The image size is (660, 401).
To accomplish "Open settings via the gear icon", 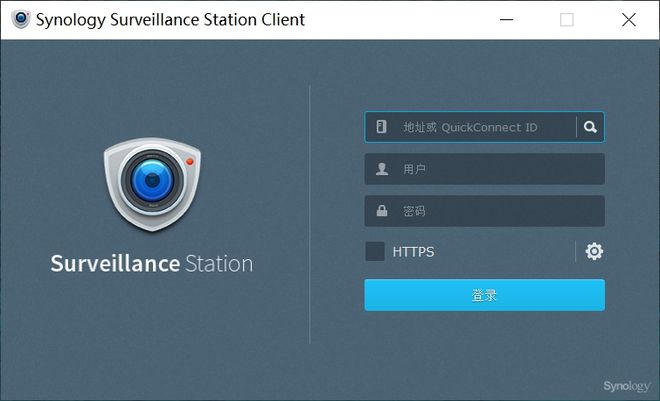I will coord(594,252).
